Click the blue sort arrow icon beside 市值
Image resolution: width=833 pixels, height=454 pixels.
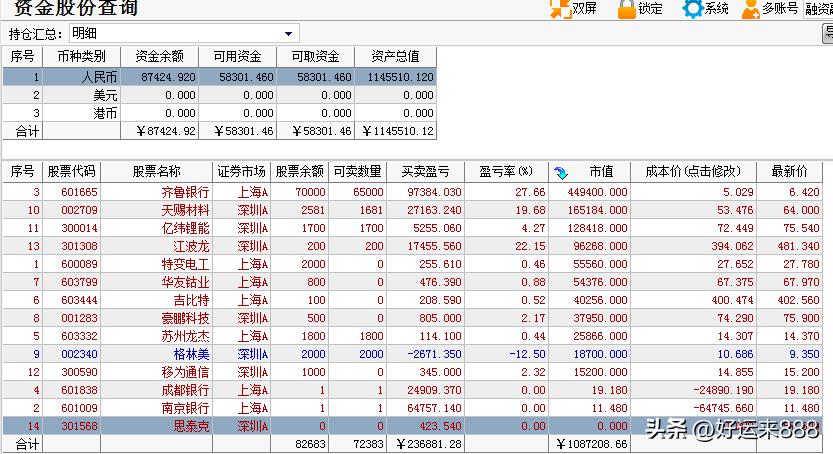pyautogui.click(x=561, y=173)
